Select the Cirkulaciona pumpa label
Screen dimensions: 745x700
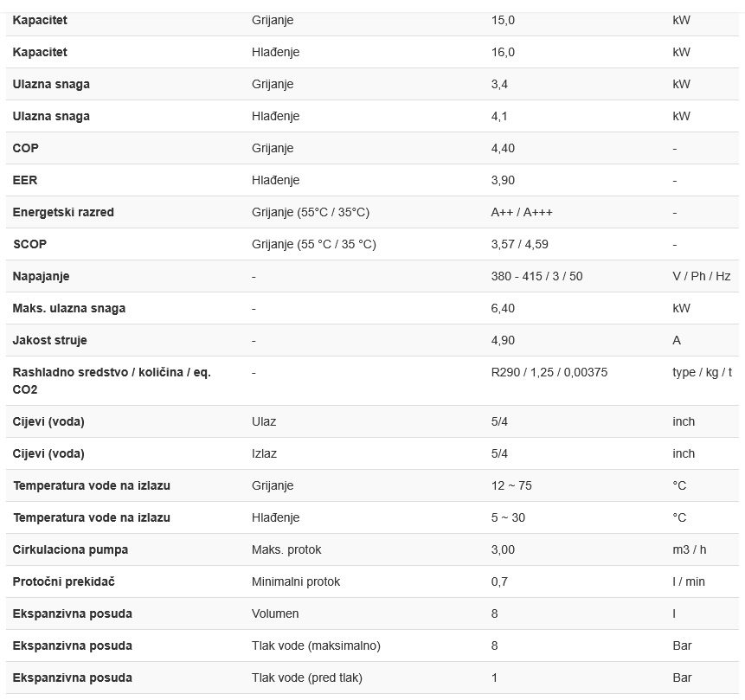tap(70, 549)
